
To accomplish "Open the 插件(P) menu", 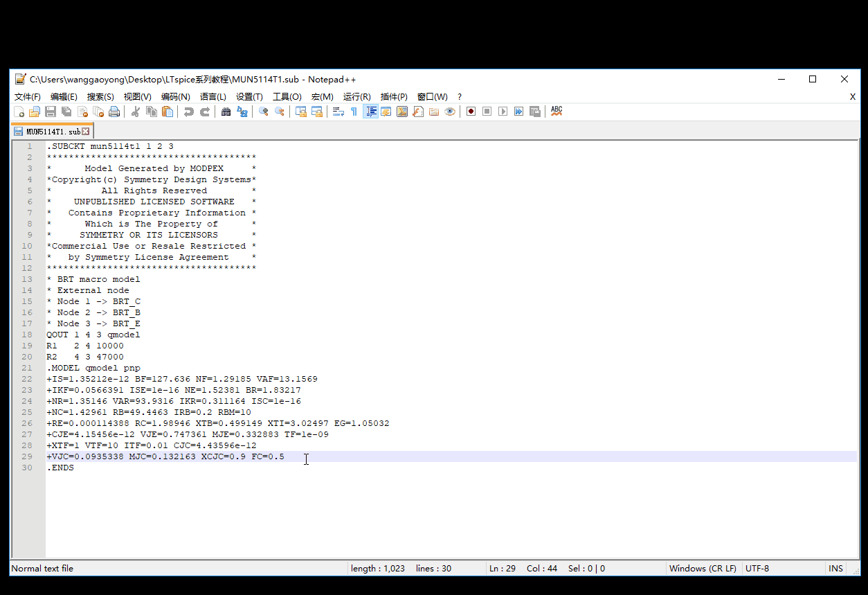I will point(395,97).
